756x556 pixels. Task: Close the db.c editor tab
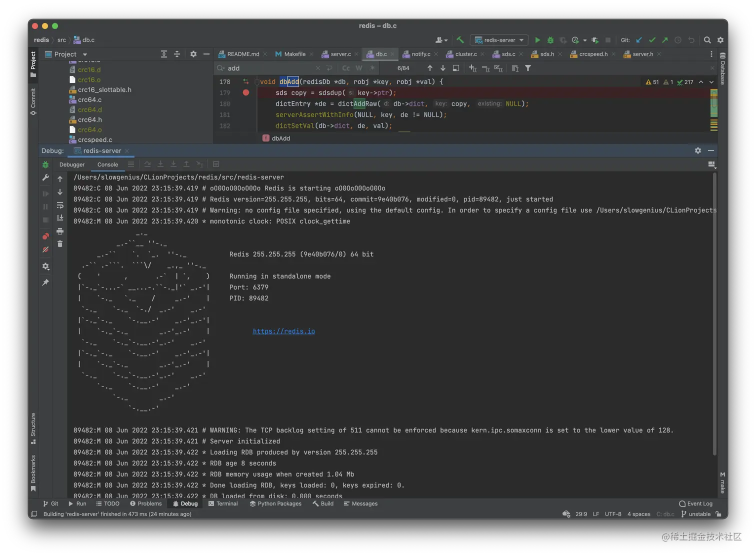coord(392,54)
